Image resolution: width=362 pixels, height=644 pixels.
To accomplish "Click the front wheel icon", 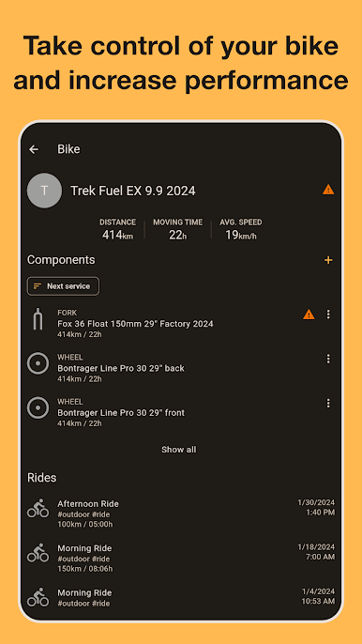I will [x=38, y=407].
